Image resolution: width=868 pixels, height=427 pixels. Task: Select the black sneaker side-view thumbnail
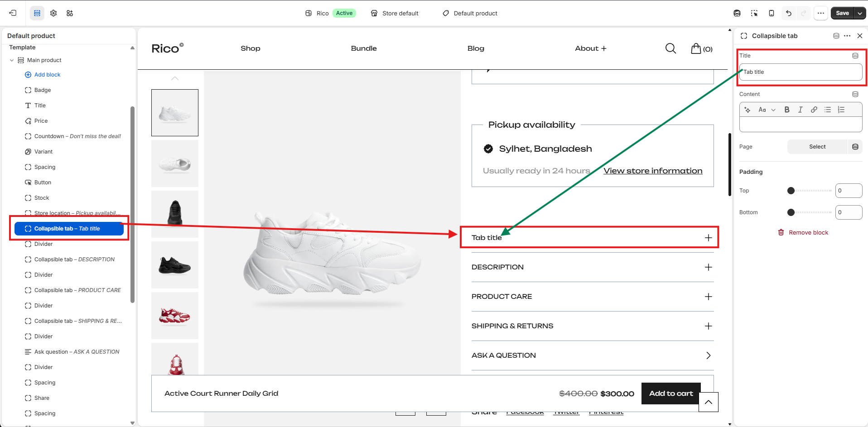point(175,265)
